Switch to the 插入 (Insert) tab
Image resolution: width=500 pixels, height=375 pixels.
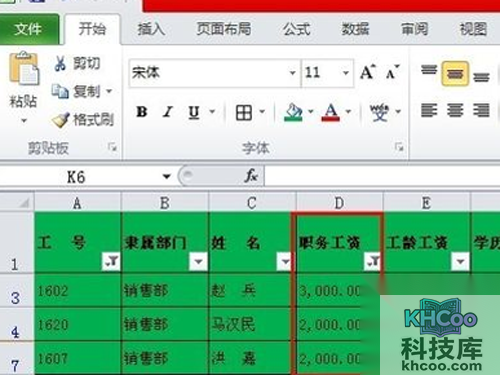[x=151, y=29]
